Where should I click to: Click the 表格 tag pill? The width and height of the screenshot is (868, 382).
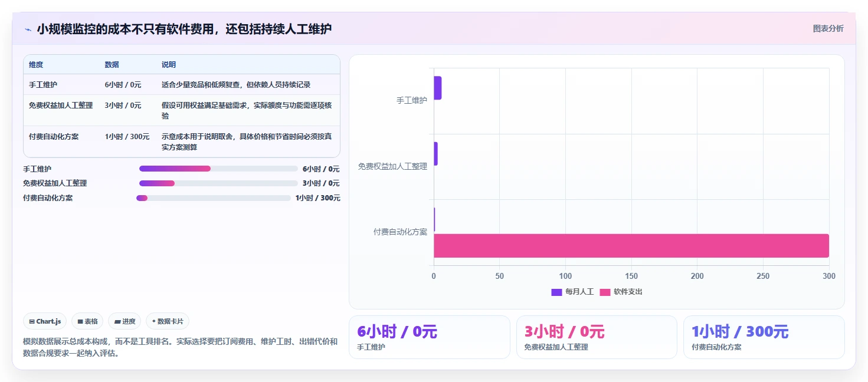tap(87, 321)
